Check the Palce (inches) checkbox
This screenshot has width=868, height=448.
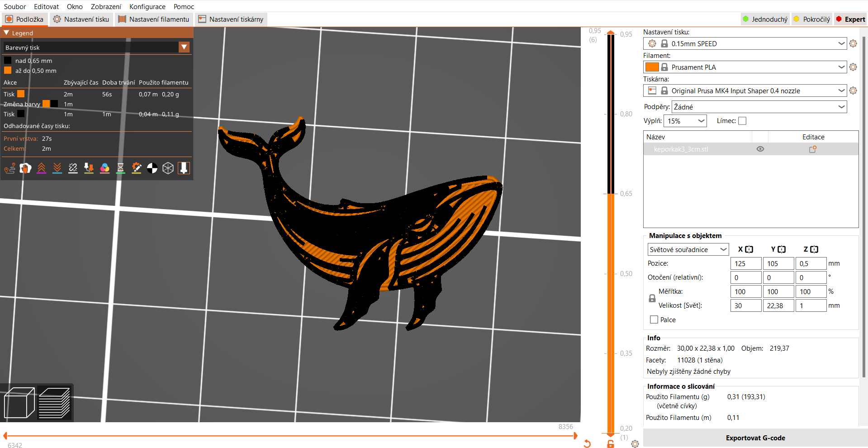[x=654, y=319]
